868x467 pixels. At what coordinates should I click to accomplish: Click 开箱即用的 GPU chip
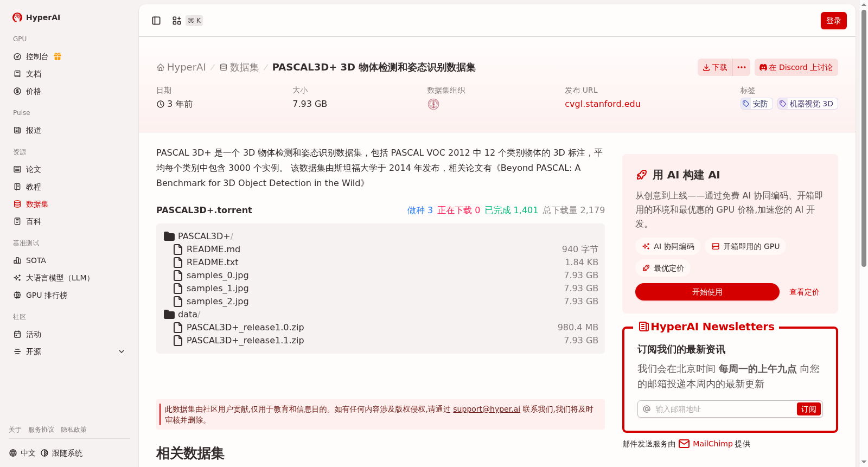(x=745, y=246)
